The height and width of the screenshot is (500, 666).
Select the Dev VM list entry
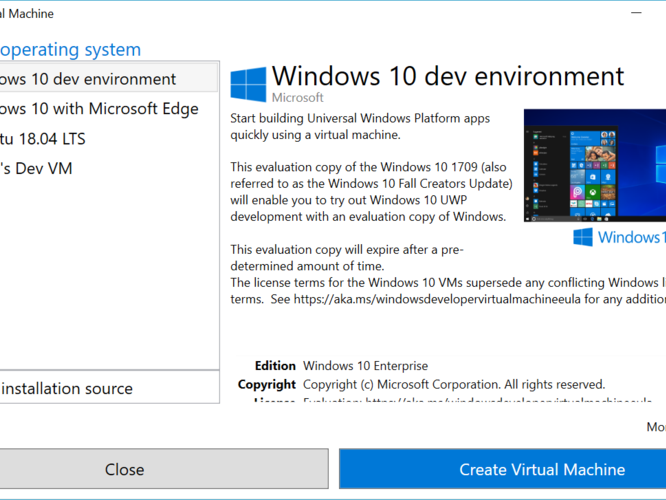pyautogui.click(x=109, y=169)
